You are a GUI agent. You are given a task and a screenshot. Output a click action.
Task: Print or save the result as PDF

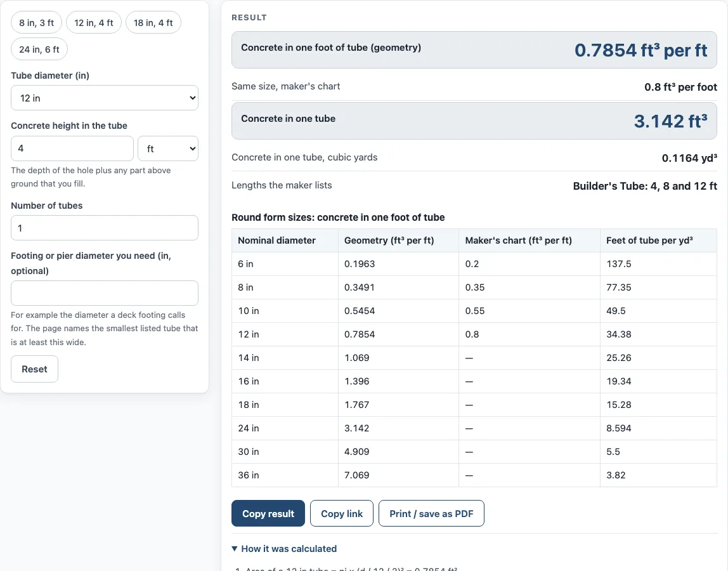pos(431,513)
